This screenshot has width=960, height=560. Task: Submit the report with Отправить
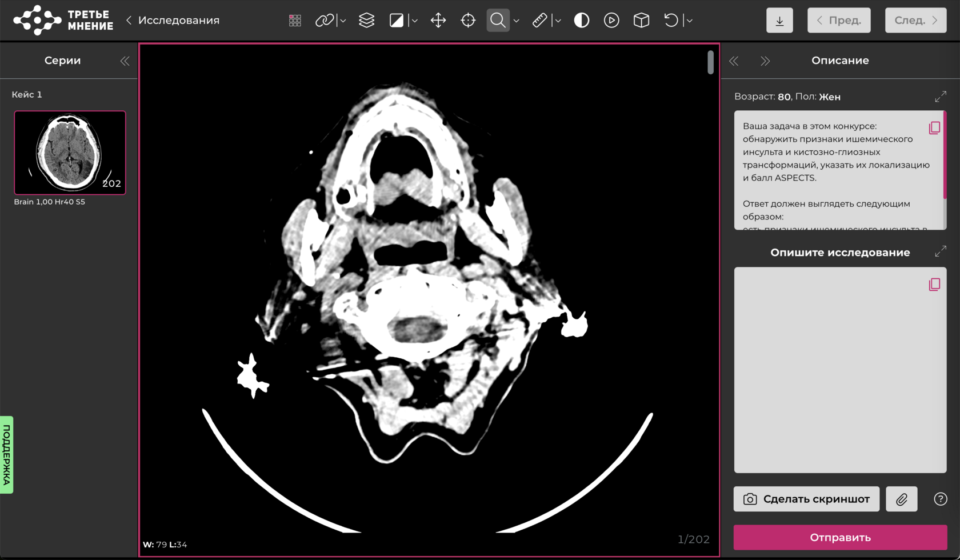840,537
